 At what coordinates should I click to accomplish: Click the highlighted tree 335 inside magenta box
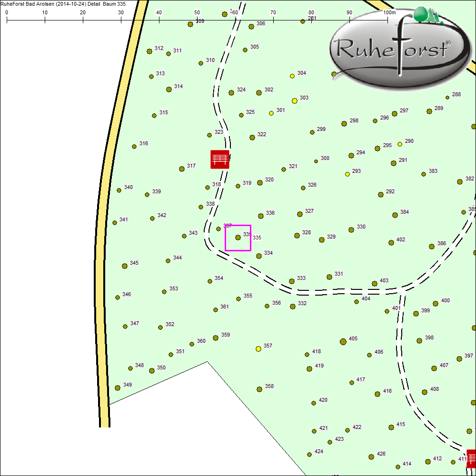tap(238, 237)
